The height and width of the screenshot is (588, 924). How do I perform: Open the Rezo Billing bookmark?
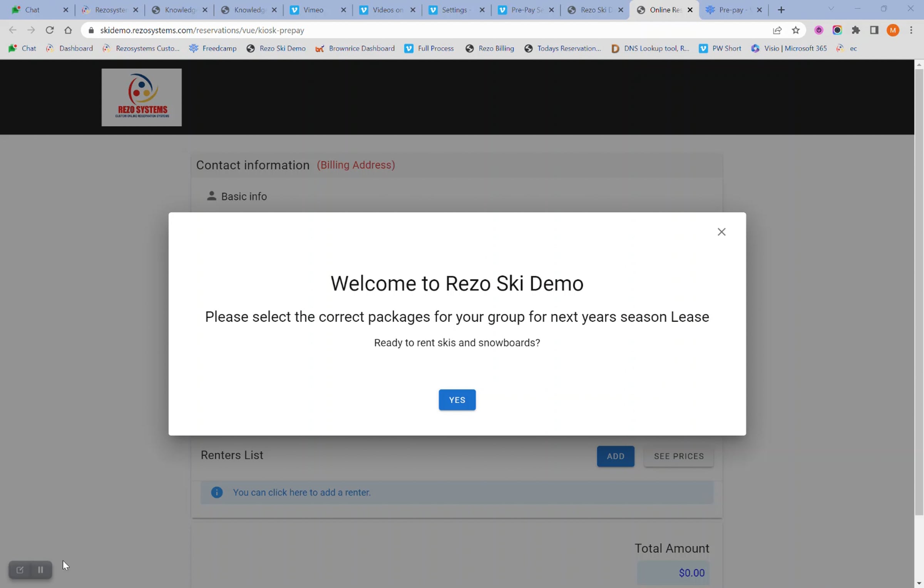490,48
